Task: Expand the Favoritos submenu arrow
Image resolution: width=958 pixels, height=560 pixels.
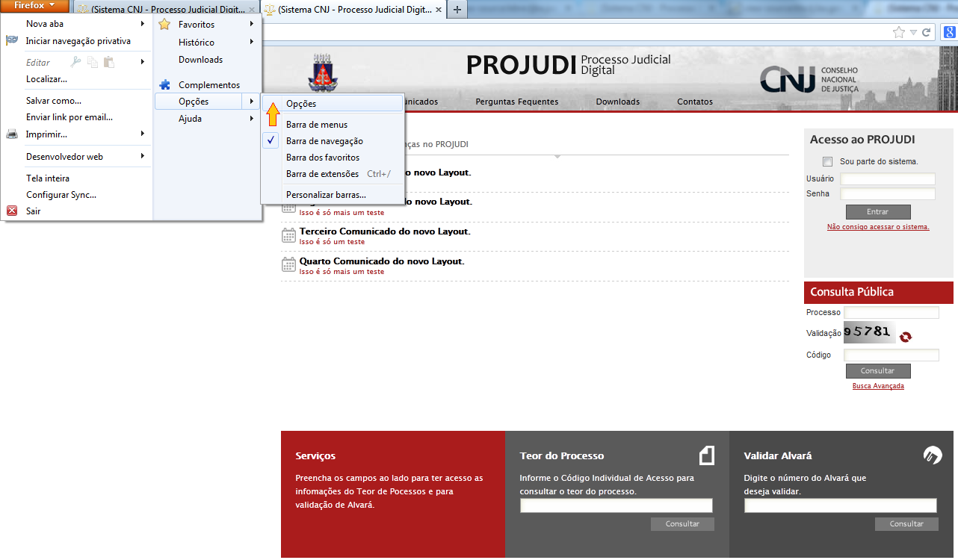Action: coord(253,25)
